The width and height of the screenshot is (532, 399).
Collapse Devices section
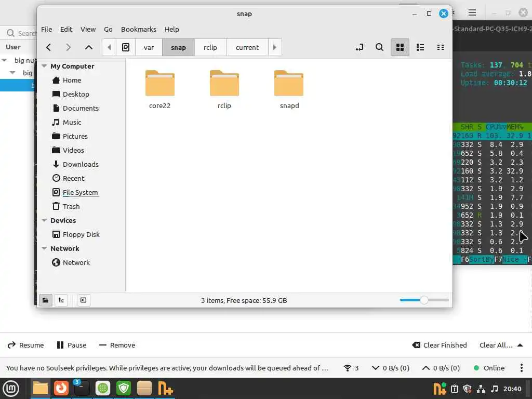[x=44, y=220]
